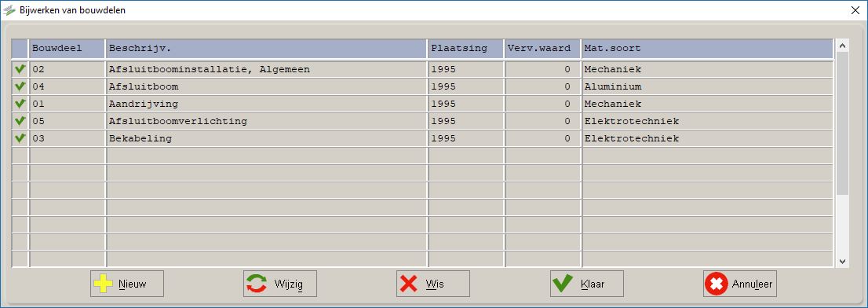The width and height of the screenshot is (868, 308).
Task: Cancel with the Annuleer button
Action: (740, 284)
